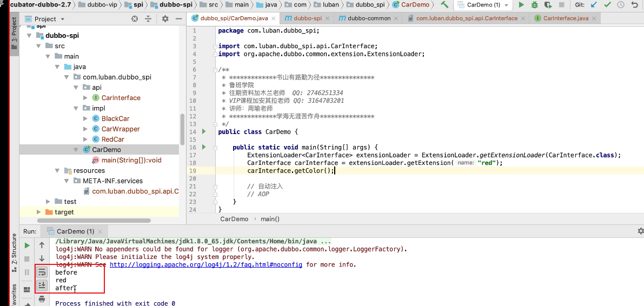Collapse the resources folder node
Viewport: 644px width, 306px height.
click(57, 170)
